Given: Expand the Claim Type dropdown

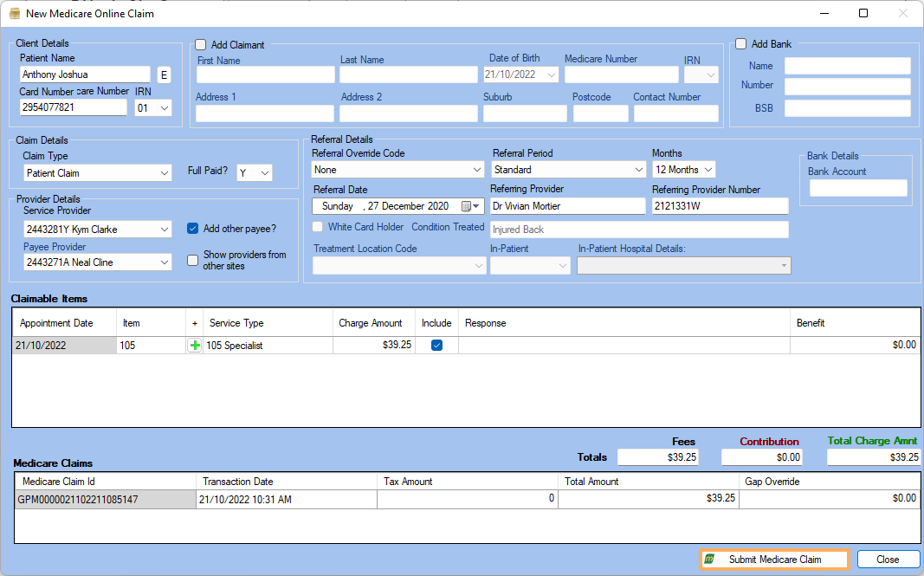Looking at the screenshot, I should (165, 173).
